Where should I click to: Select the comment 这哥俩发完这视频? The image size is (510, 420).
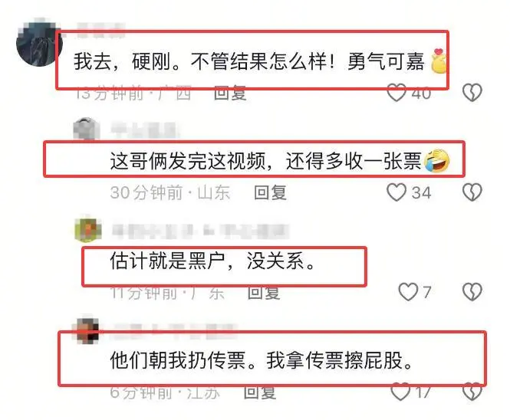pos(188,161)
